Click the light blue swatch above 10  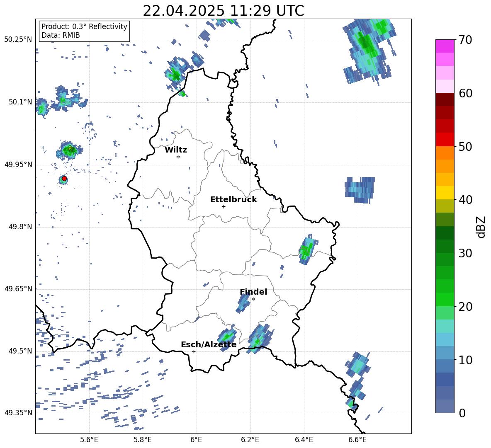point(445,339)
